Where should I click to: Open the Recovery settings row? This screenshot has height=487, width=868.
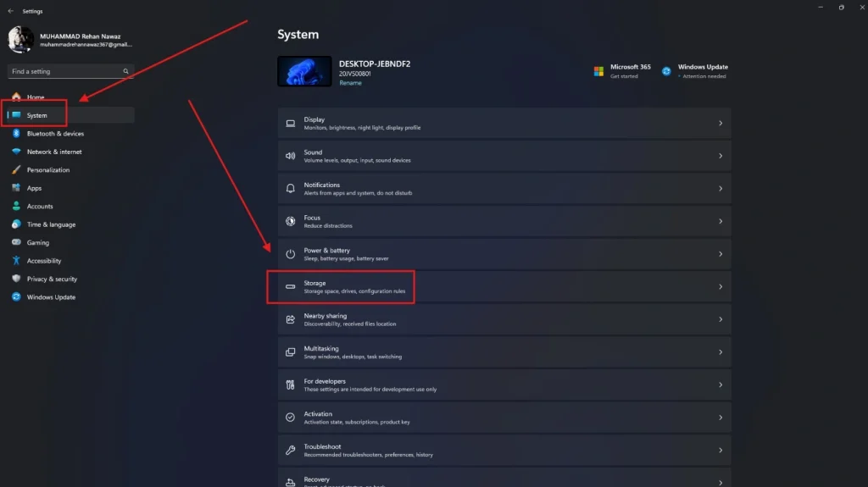pyautogui.click(x=504, y=478)
